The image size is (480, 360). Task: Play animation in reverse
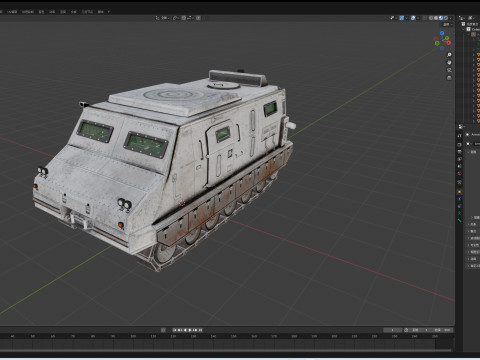(x=185, y=330)
